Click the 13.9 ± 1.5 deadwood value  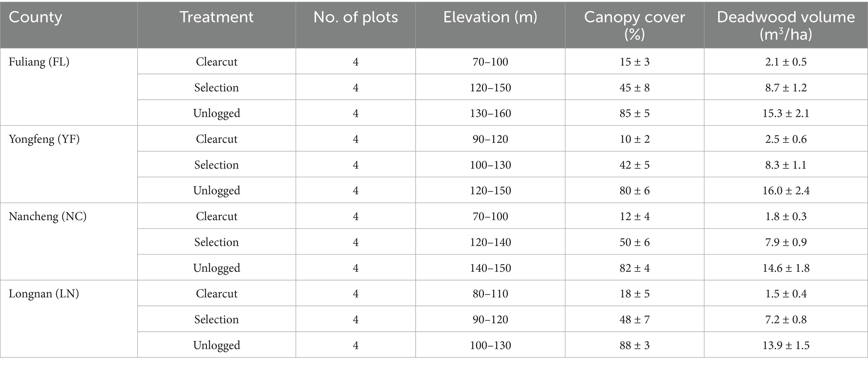(x=786, y=345)
